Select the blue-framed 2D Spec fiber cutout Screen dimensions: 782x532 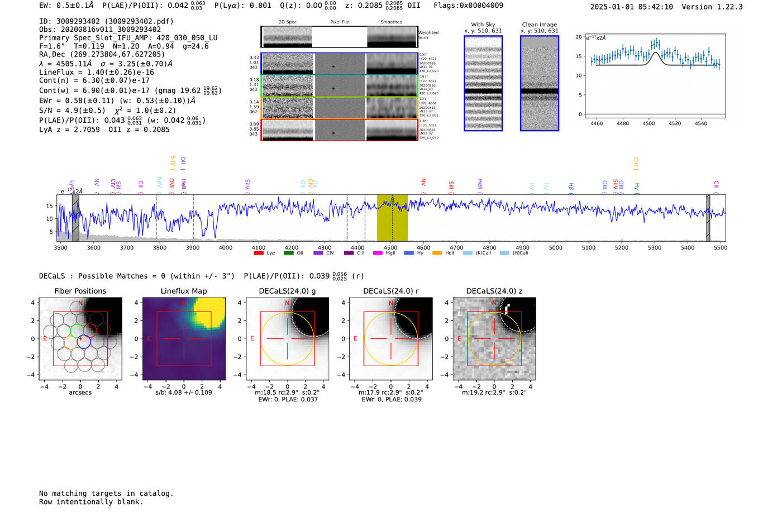[287, 64]
